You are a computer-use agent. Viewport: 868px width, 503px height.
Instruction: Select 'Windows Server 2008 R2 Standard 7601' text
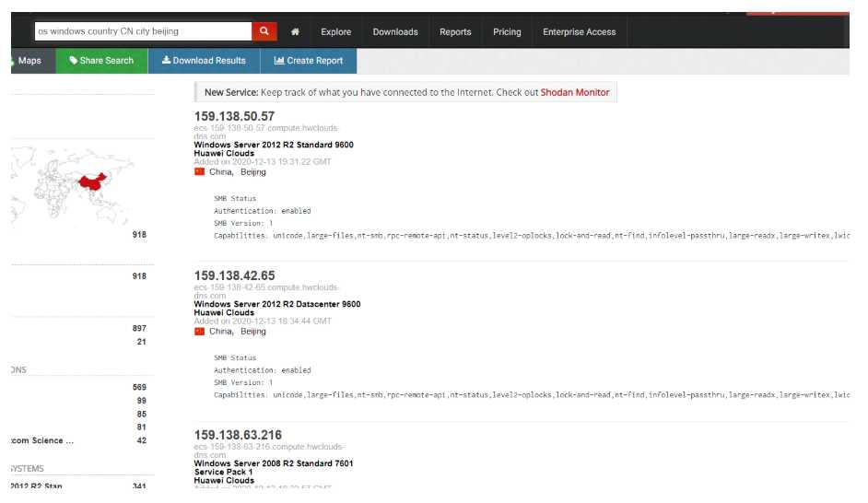click(274, 463)
